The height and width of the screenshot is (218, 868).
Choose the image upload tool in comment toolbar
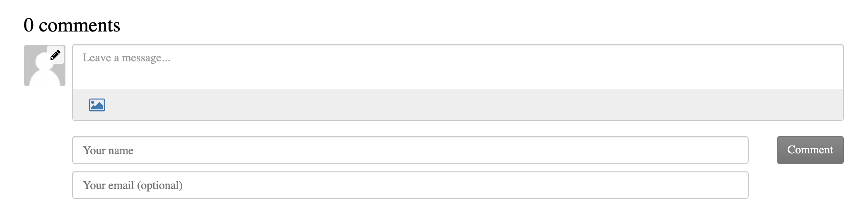(x=97, y=105)
